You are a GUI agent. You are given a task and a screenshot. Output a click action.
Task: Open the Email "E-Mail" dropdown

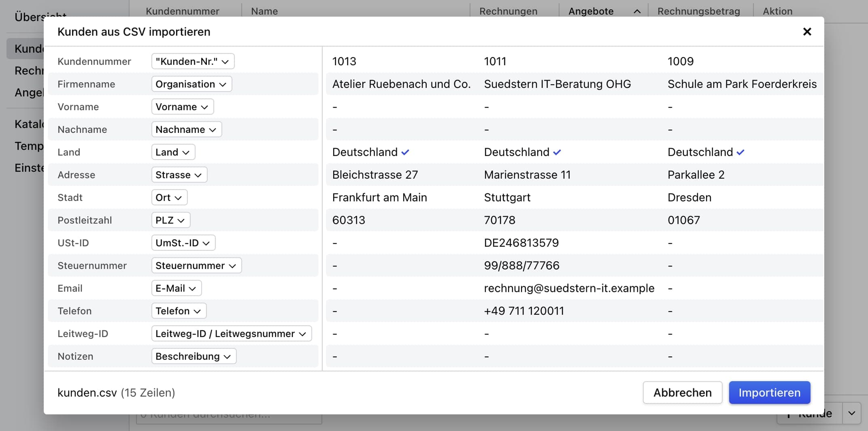point(176,288)
